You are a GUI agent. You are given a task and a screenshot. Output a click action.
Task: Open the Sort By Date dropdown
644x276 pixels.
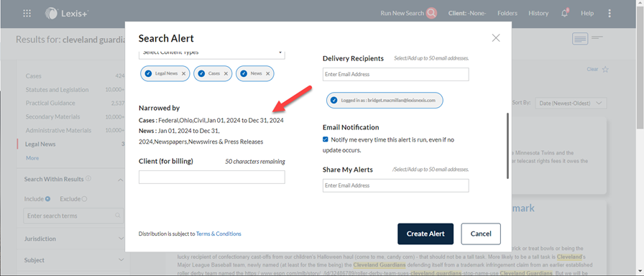571,103
